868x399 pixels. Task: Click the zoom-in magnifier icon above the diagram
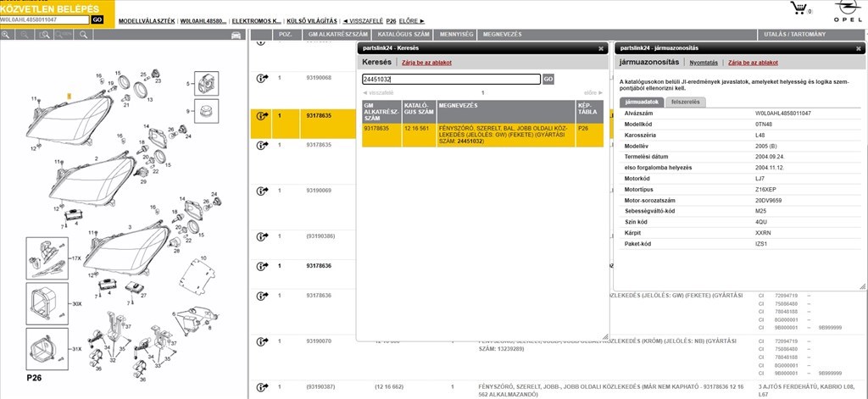click(6, 35)
